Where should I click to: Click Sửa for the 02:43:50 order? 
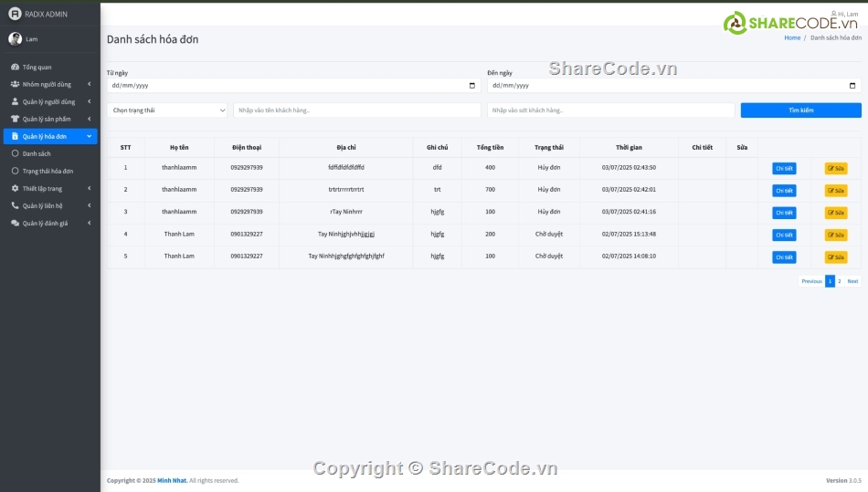tap(836, 168)
